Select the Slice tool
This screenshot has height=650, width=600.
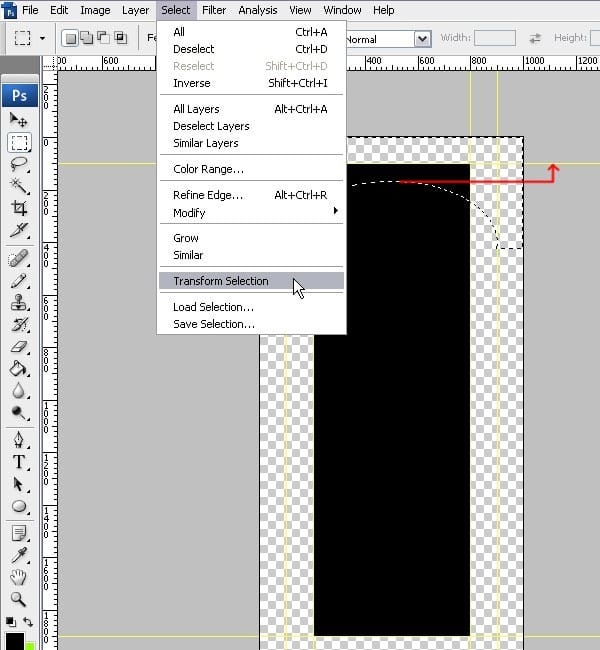pos(19,230)
